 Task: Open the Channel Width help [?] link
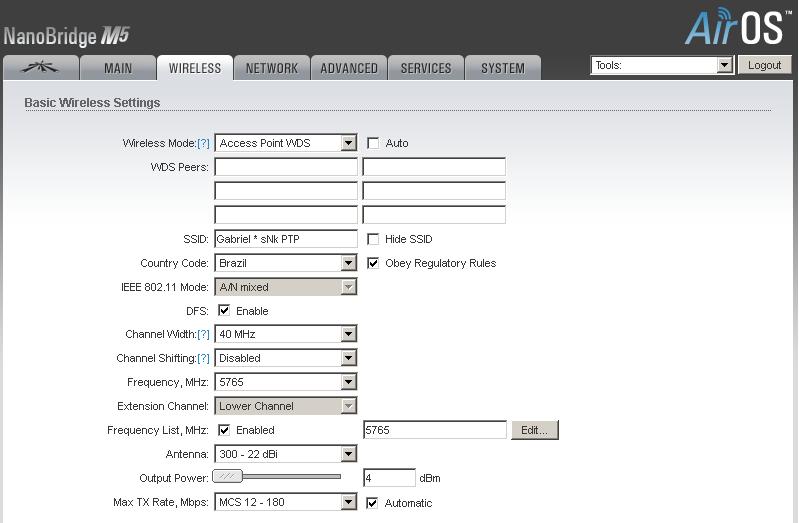(203, 334)
